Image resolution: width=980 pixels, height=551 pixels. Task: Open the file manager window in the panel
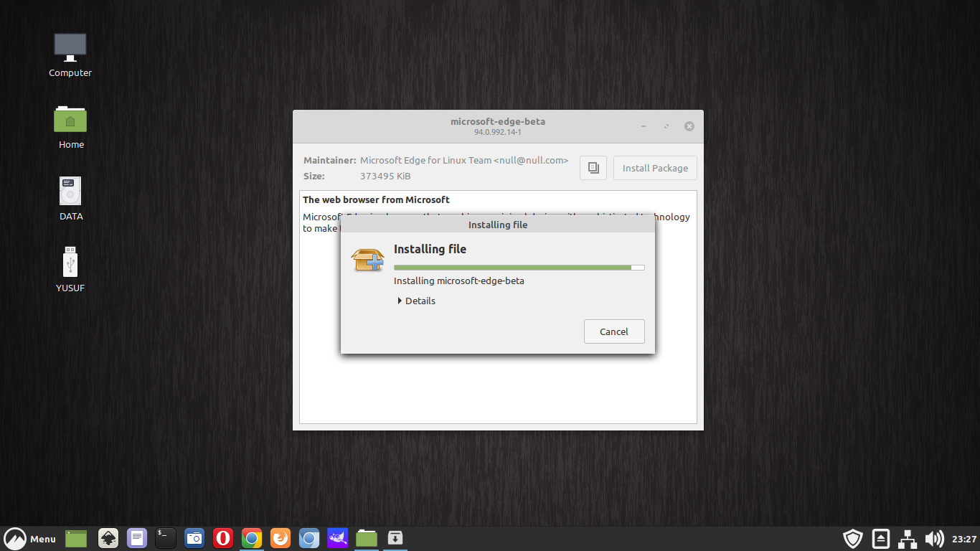click(x=367, y=538)
